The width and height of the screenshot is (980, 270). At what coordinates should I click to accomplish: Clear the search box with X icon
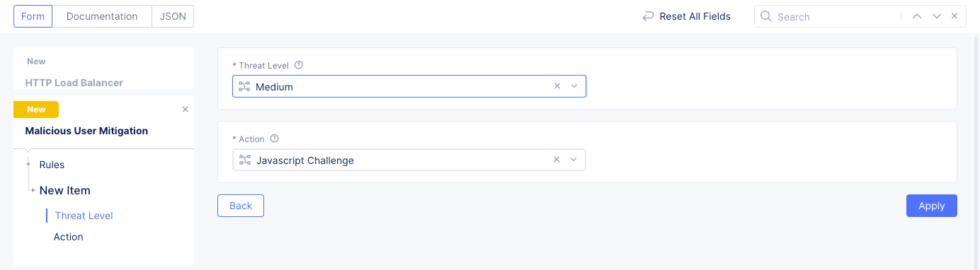(955, 16)
